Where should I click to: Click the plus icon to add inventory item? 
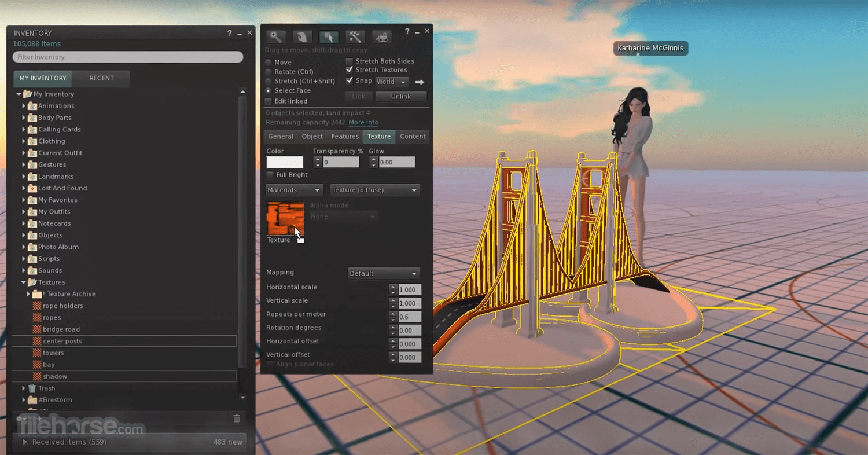pyautogui.click(x=39, y=419)
